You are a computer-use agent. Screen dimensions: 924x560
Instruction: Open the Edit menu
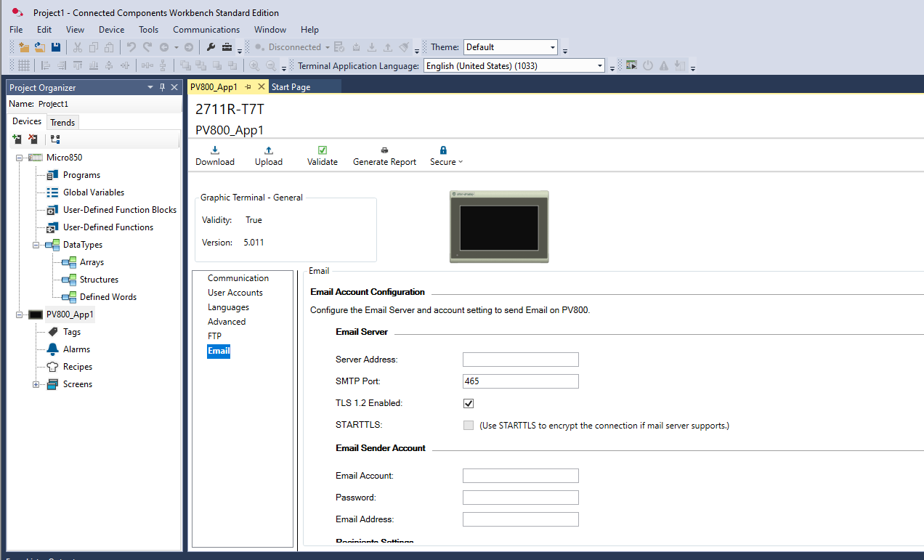point(44,30)
